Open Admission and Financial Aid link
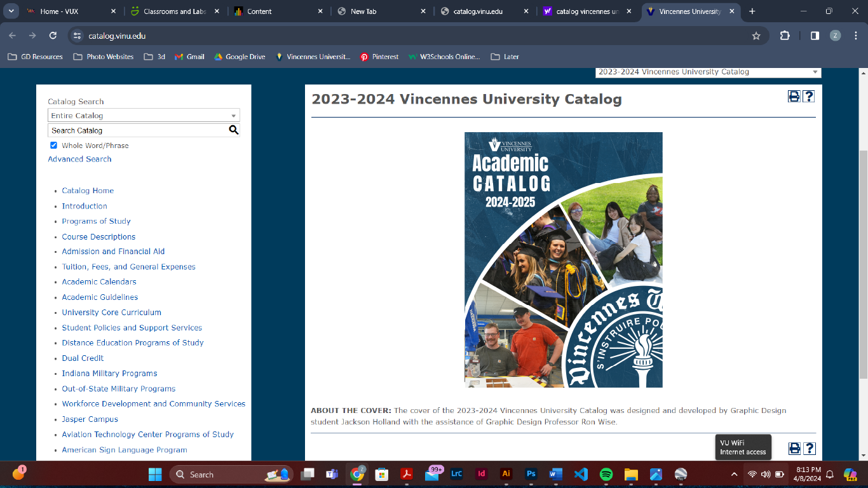This screenshot has width=868, height=488. tap(113, 252)
